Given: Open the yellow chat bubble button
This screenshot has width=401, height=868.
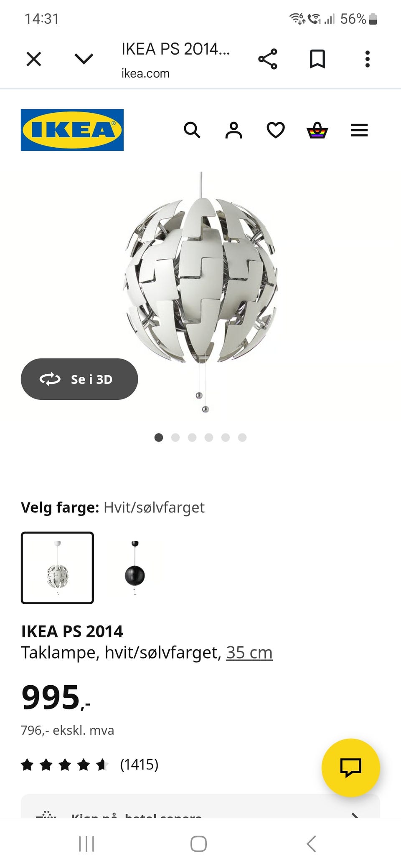Looking at the screenshot, I should pos(351,768).
